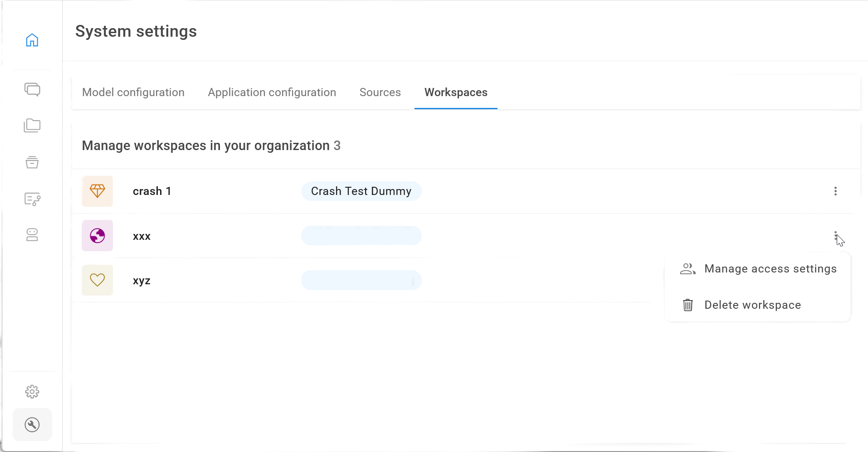The height and width of the screenshot is (452, 868).
Task: Open the chat conversations sidebar icon
Action: pos(32,89)
